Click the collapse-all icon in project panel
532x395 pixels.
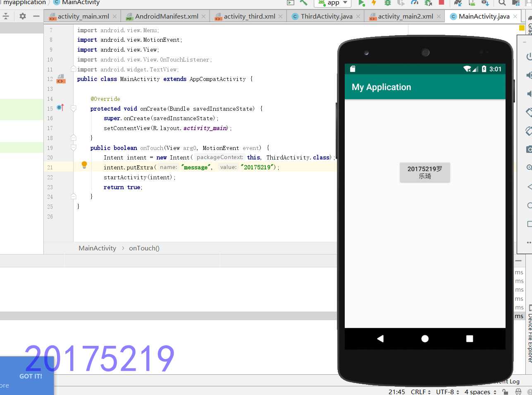point(6,16)
